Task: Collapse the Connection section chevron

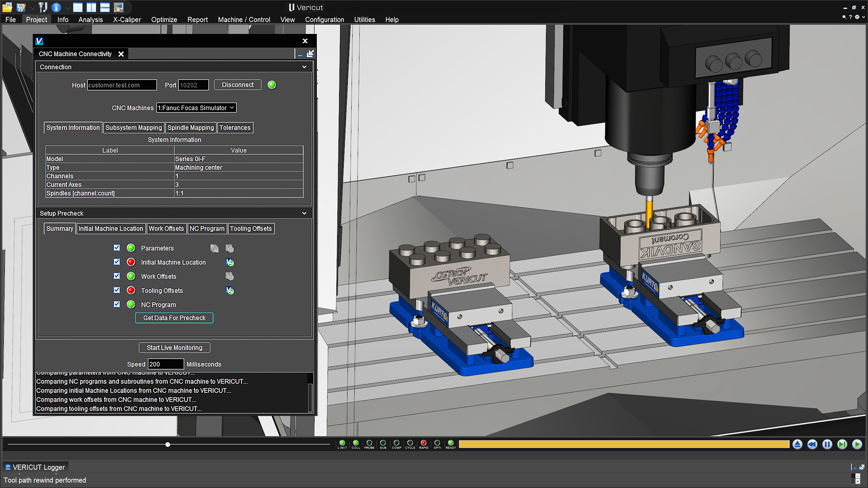Action: coord(304,67)
